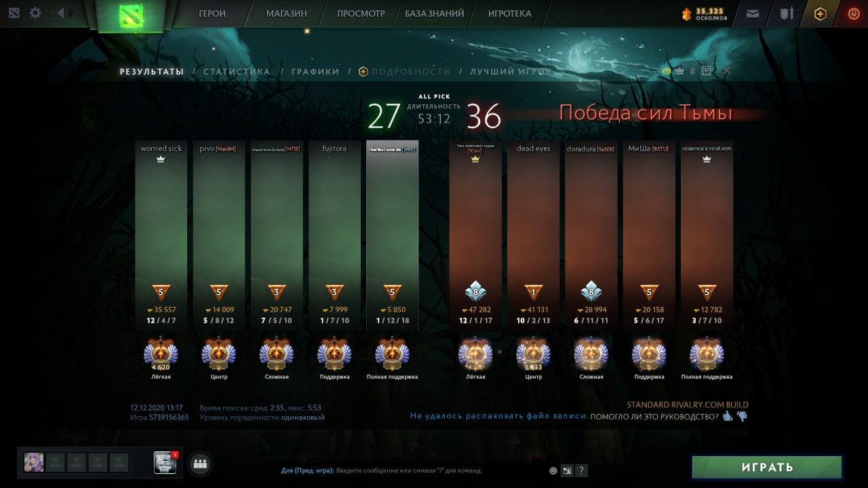
Task: Open the ИГРОТЕКА menu
Action: point(510,14)
